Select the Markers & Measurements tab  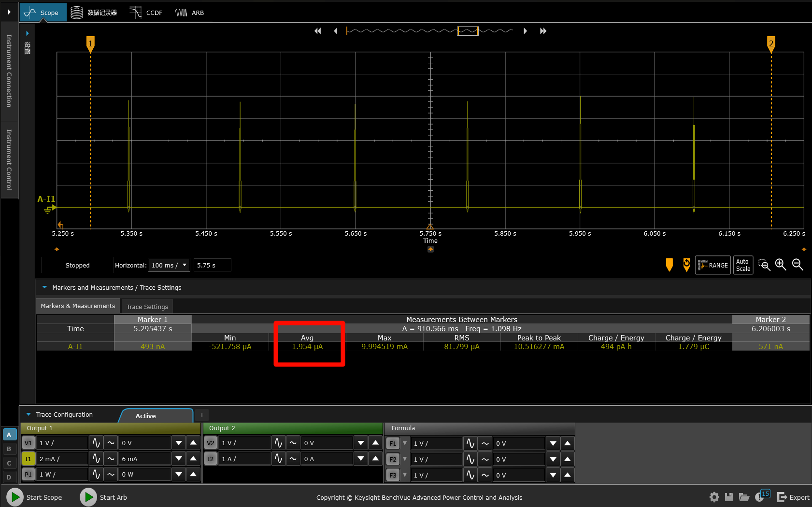(x=78, y=306)
